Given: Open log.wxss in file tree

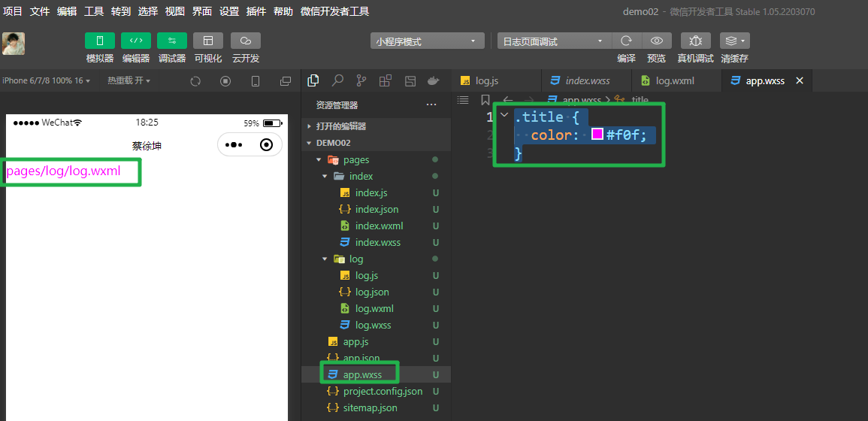Looking at the screenshot, I should [x=377, y=326].
